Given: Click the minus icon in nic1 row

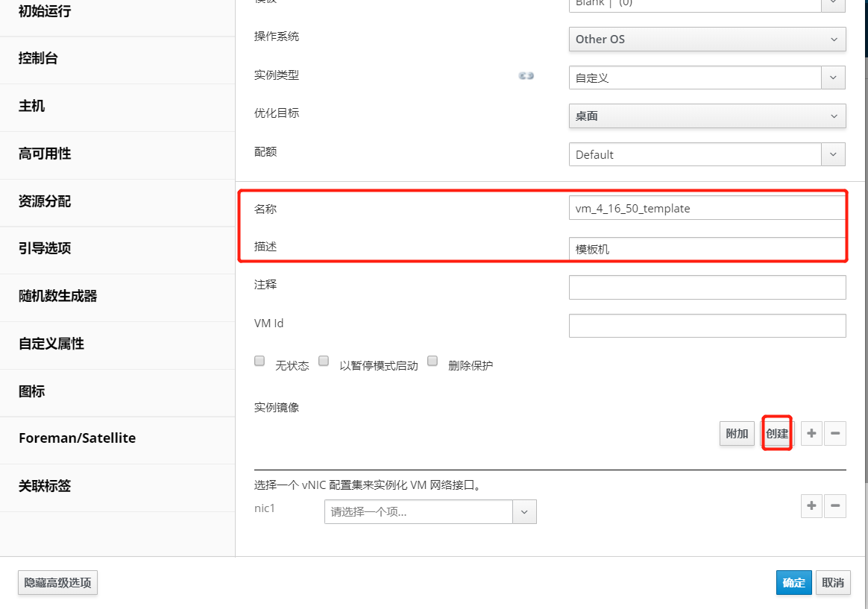Looking at the screenshot, I should click(x=835, y=506).
